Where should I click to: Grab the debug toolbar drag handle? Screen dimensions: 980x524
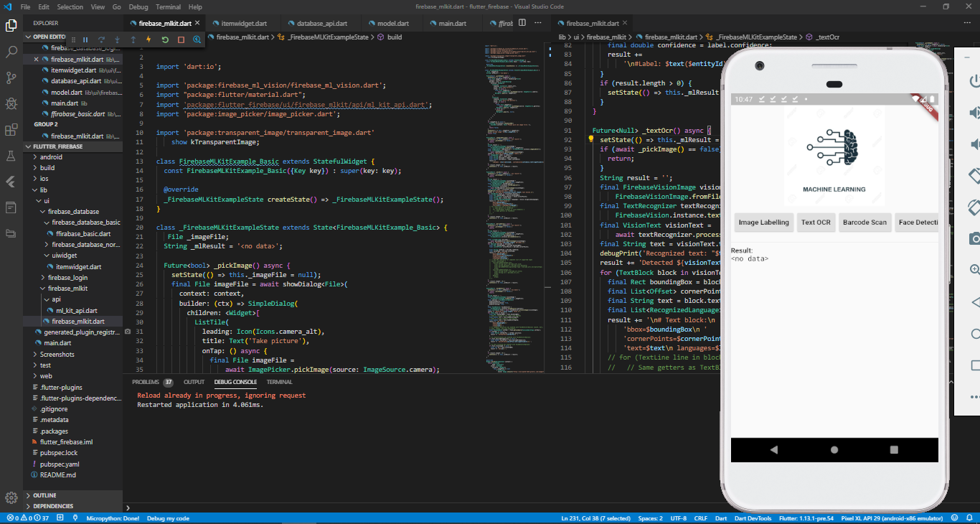point(73,39)
